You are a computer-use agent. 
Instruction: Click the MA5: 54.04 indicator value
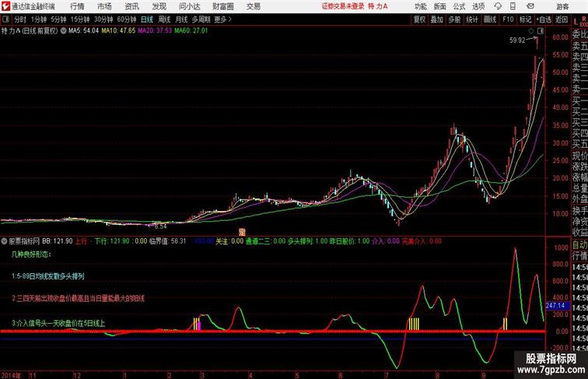click(x=83, y=31)
